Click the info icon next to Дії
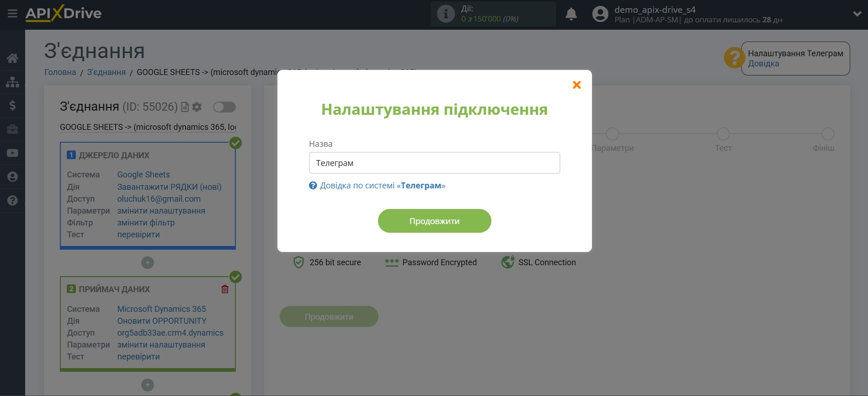This screenshot has height=396, width=868. [x=446, y=14]
